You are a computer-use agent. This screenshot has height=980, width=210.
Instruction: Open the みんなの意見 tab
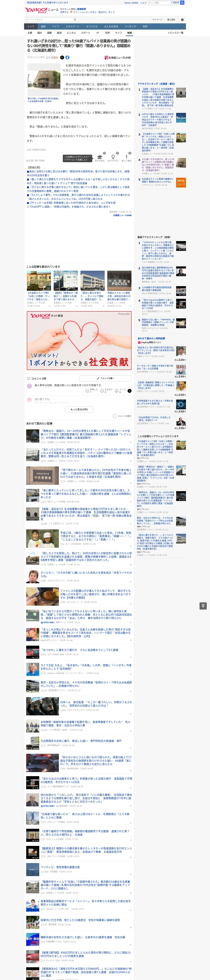tap(111, 27)
